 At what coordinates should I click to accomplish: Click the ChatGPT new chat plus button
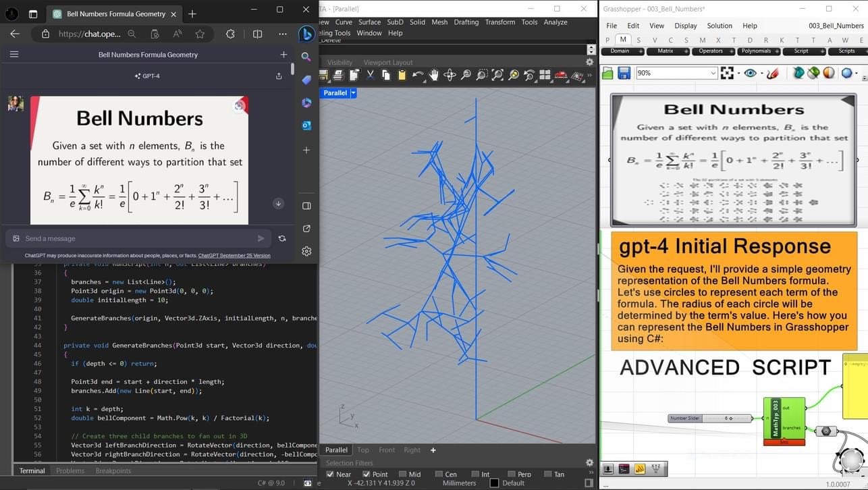pyautogui.click(x=283, y=55)
